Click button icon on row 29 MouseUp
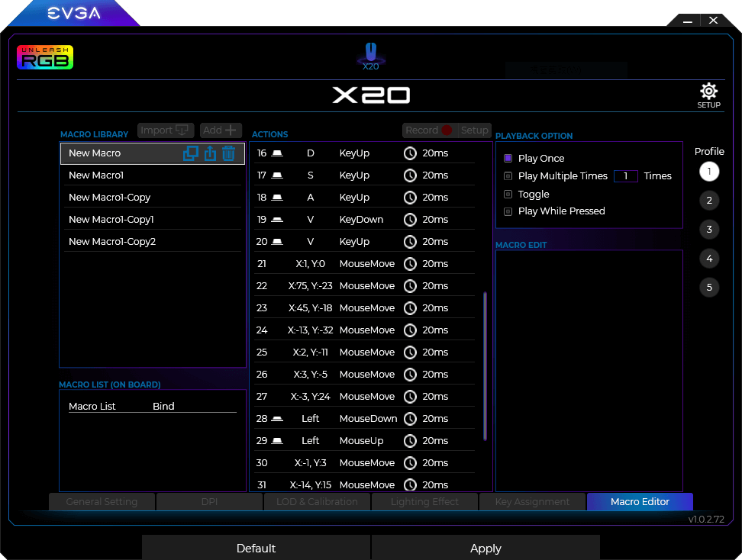 [x=277, y=441]
